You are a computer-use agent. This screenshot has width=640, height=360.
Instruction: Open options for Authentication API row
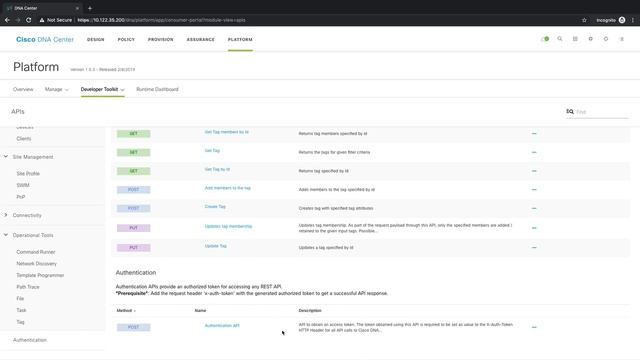point(534,327)
